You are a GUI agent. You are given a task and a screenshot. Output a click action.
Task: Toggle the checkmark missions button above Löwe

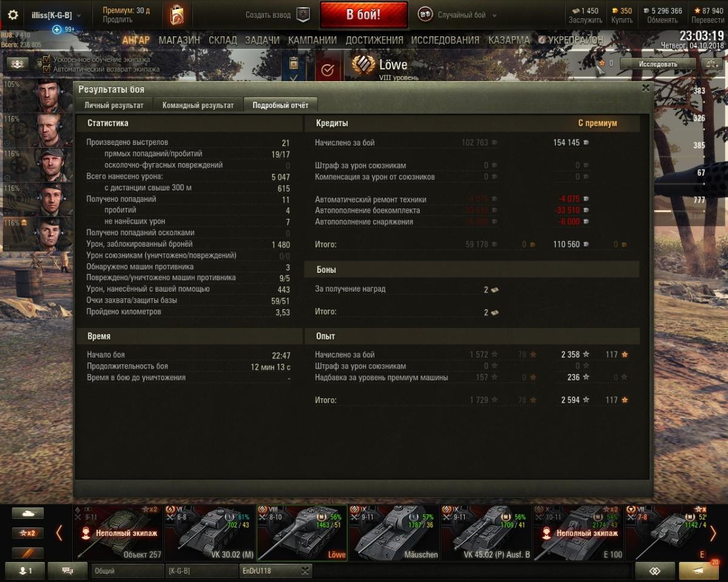pos(328,70)
